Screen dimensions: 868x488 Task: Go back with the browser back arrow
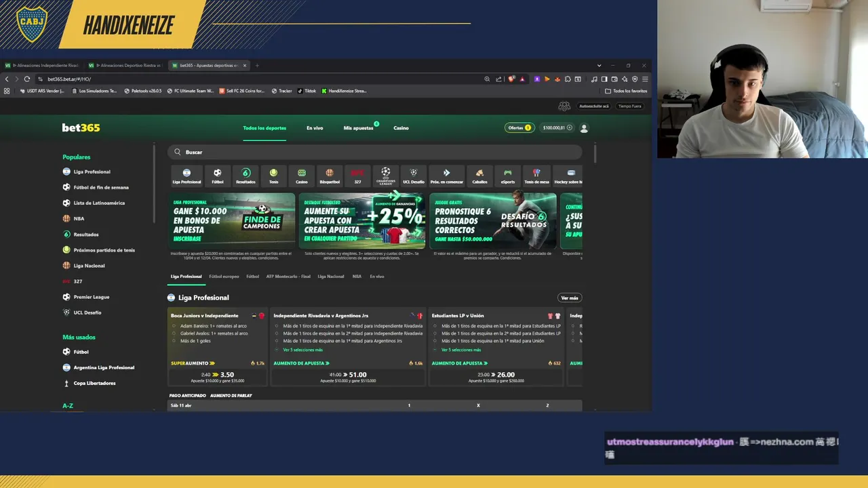7,79
